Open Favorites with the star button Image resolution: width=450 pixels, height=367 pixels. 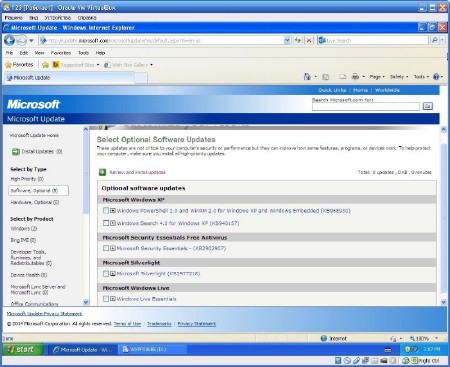point(19,65)
